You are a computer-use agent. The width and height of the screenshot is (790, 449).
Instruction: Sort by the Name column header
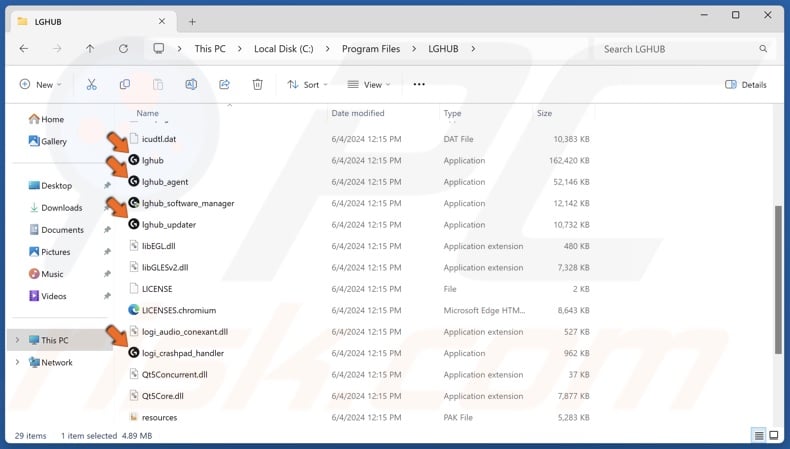click(148, 113)
